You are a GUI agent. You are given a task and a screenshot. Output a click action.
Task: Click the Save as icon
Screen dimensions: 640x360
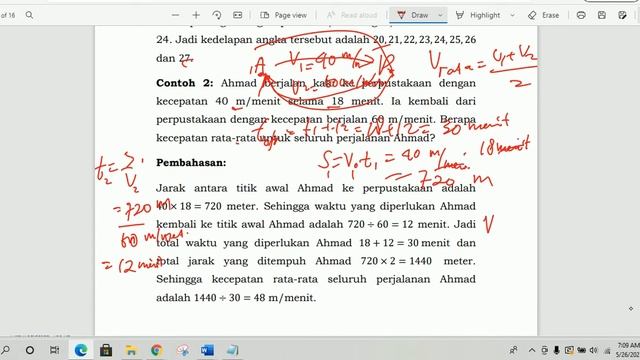(x=622, y=15)
